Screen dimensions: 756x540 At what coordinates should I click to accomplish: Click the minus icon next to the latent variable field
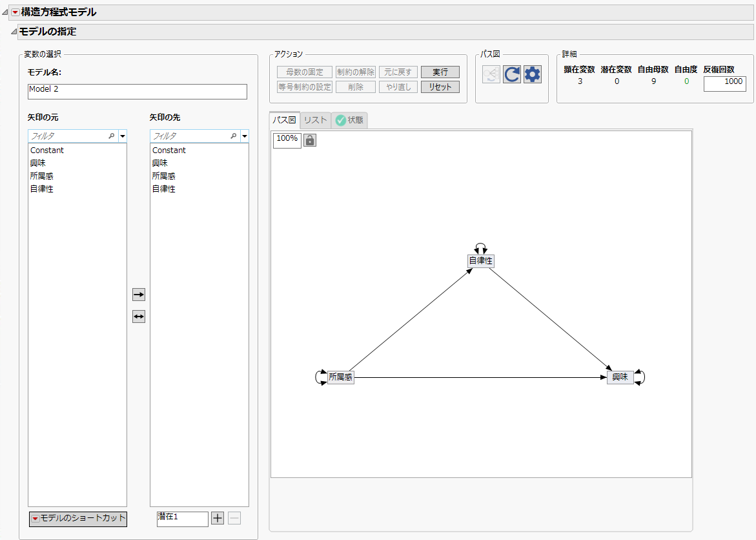(x=233, y=518)
